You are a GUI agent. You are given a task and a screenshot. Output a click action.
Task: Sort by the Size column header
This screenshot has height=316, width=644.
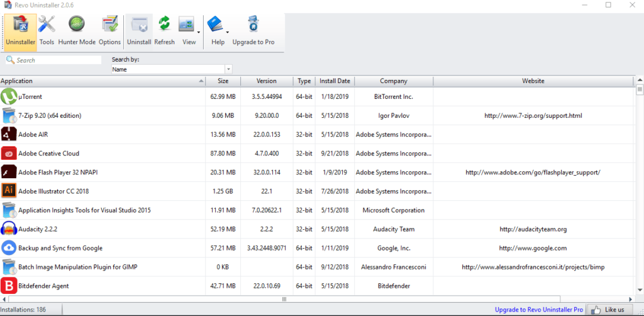(223, 81)
